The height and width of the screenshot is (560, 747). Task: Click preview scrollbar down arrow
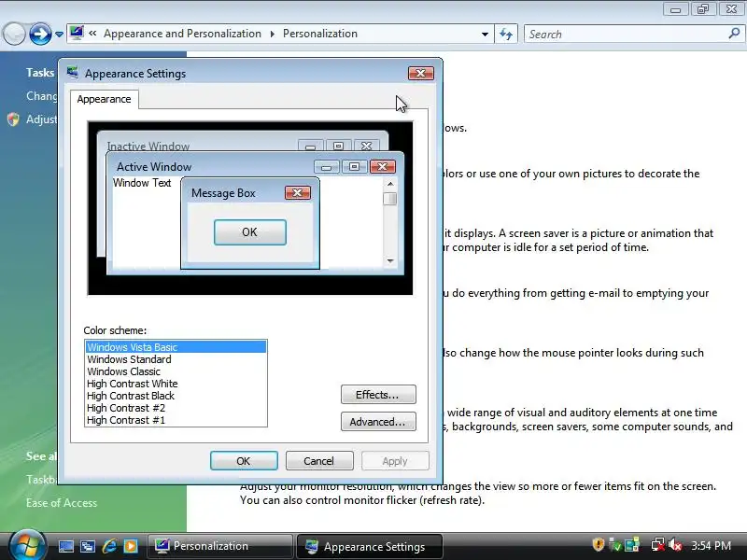[390, 260]
